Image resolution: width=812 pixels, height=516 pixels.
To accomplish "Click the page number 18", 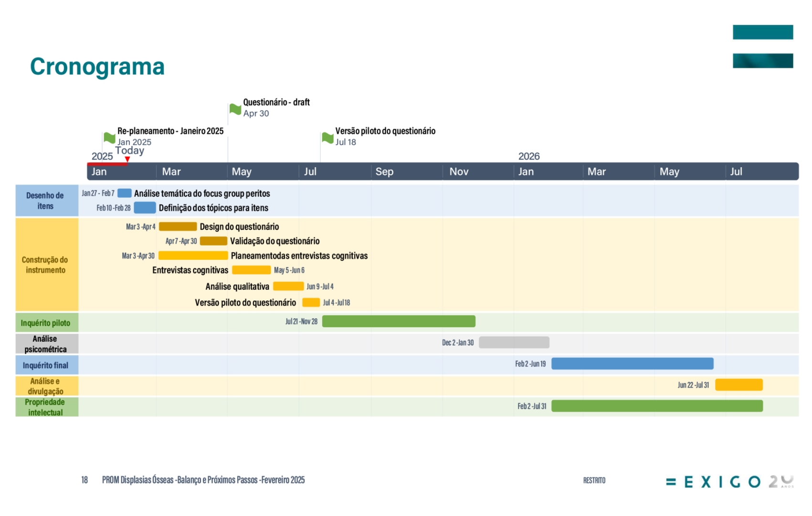I will tap(84, 480).
